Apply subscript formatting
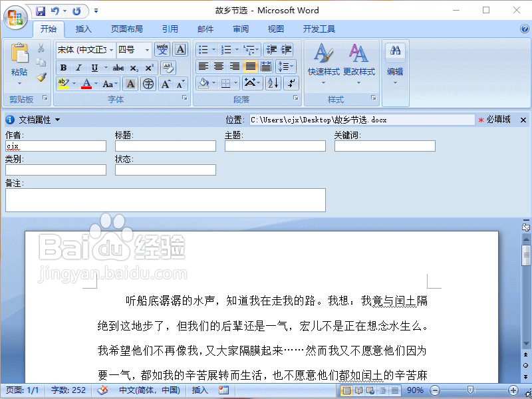Viewport: 532px width, 399px height. (134, 68)
